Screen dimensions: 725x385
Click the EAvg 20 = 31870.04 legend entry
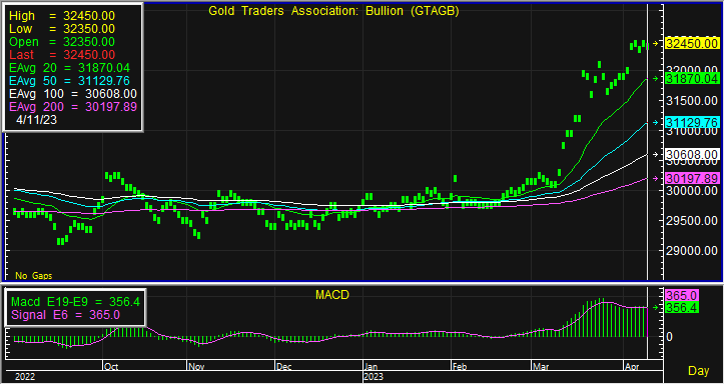click(69, 68)
